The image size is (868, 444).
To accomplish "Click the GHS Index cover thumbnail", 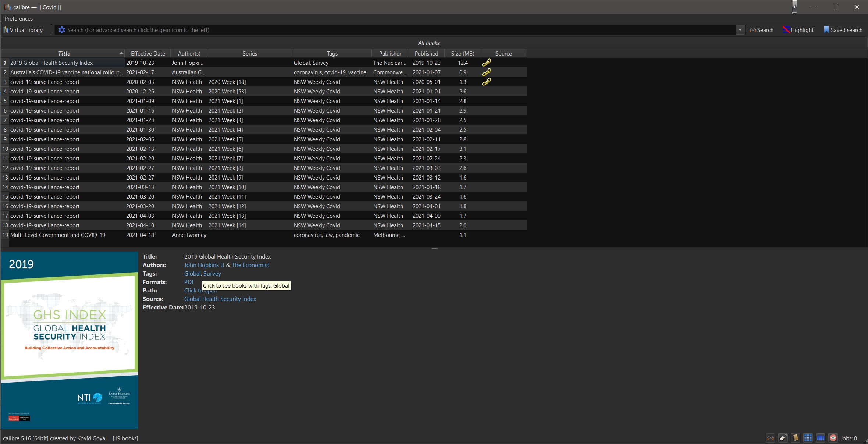I will pos(70,340).
